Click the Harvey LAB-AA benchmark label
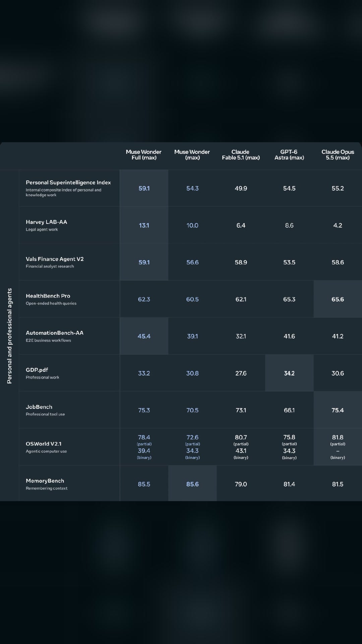This screenshot has height=644, width=362. (46, 222)
